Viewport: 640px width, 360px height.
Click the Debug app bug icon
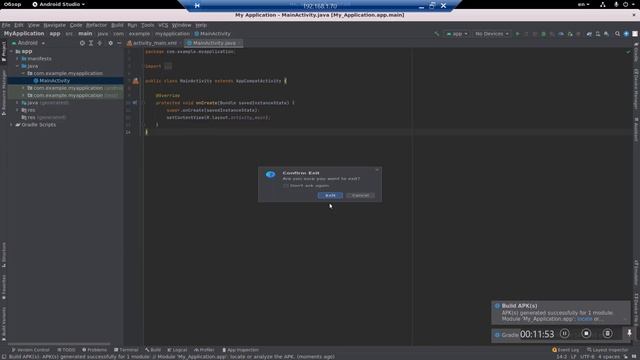[x=543, y=34]
